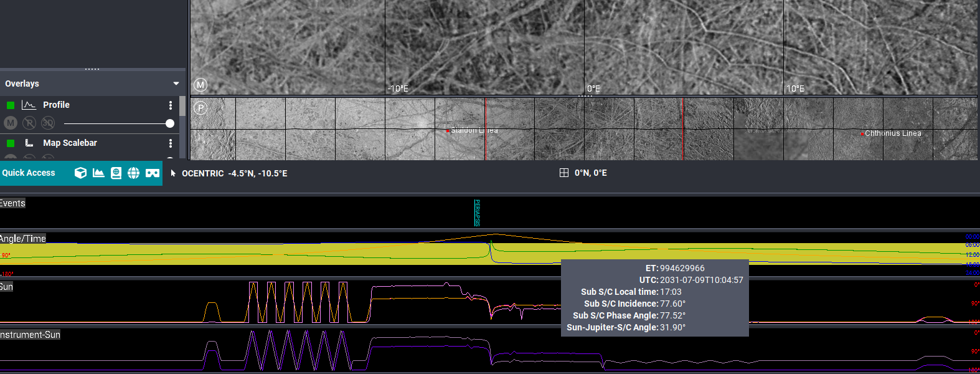The height and width of the screenshot is (374, 980).
Task: Click the 0°N, 0°E center coordinates text
Action: point(591,173)
